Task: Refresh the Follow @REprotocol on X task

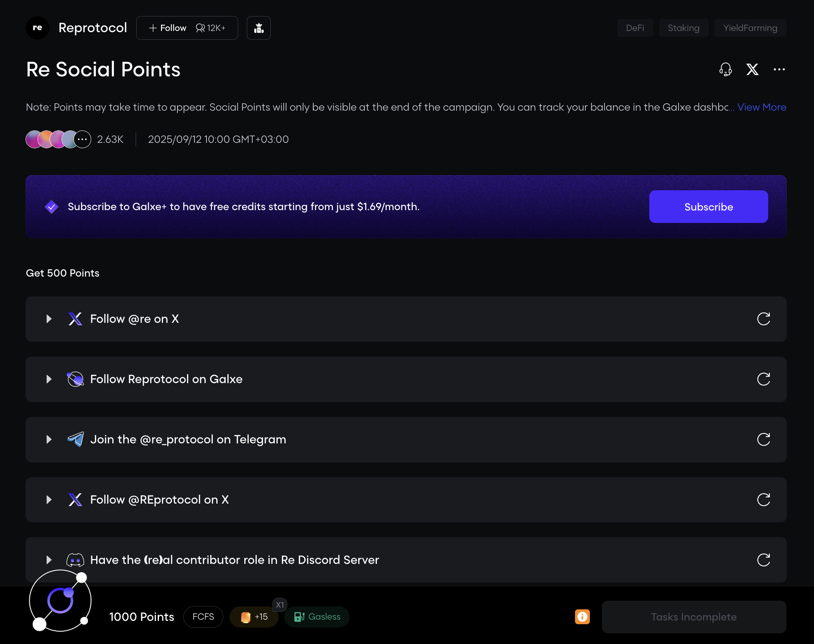Action: coord(763,500)
